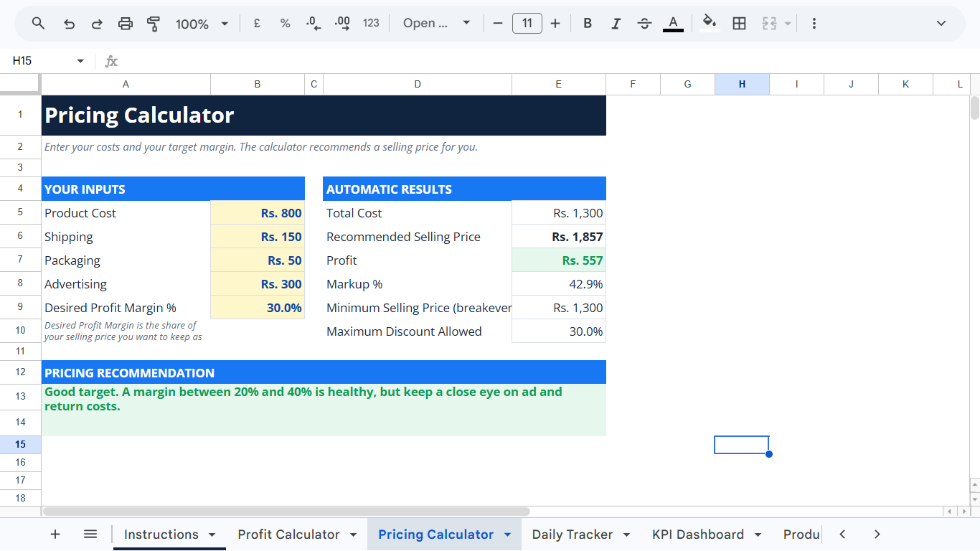Select column H header
The width and height of the screenshot is (980, 551).
(x=742, y=85)
